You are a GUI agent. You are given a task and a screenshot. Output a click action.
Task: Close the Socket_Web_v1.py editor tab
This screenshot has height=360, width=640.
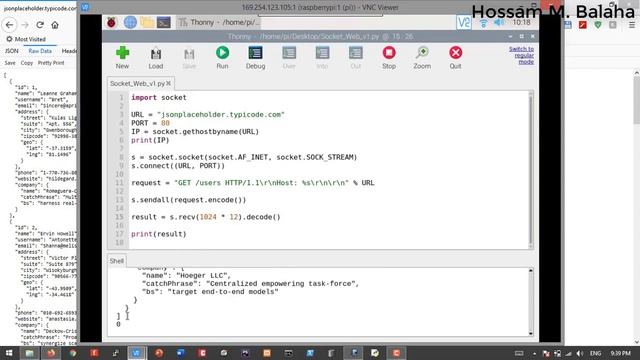(x=168, y=83)
